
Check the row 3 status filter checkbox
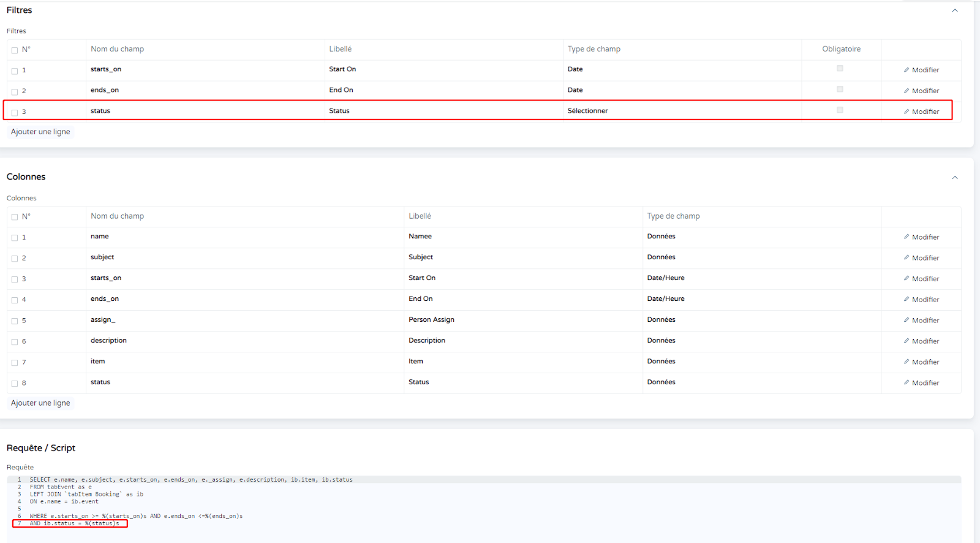(x=15, y=113)
